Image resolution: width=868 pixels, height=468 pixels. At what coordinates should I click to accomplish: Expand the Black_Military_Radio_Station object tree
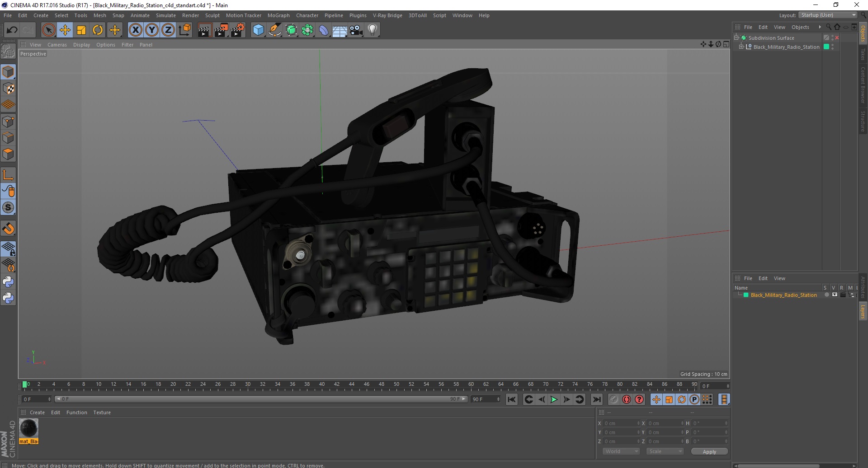(741, 47)
